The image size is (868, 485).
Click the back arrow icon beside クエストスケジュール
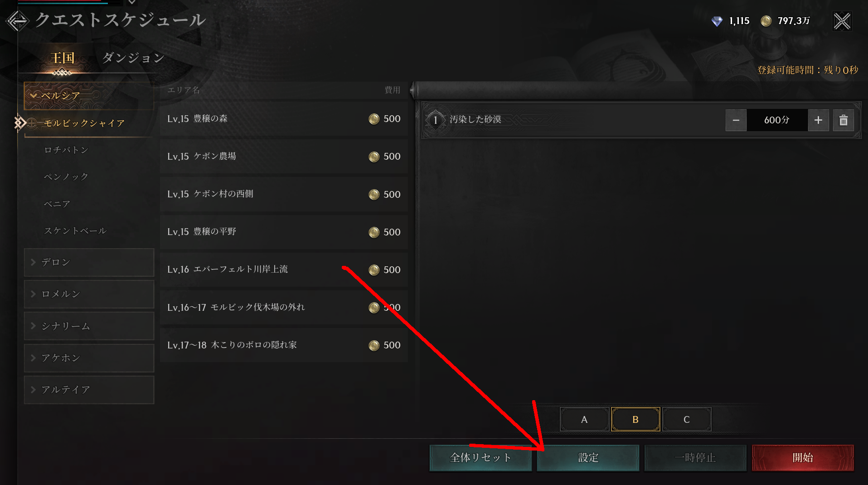(x=17, y=20)
